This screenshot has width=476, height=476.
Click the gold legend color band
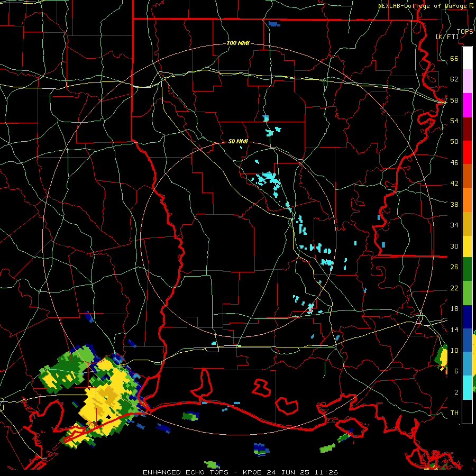pyautogui.click(x=467, y=224)
